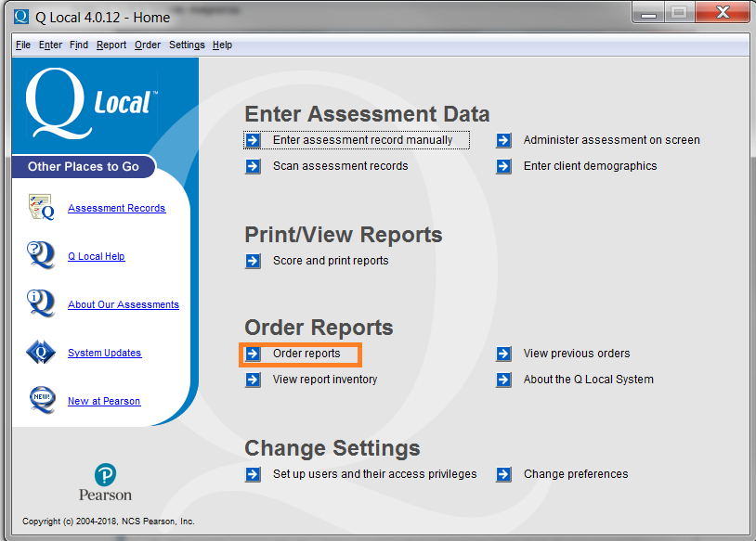Click the arrow icon beside Scan assessment records
Screen dimensions: 756x541
(254, 166)
